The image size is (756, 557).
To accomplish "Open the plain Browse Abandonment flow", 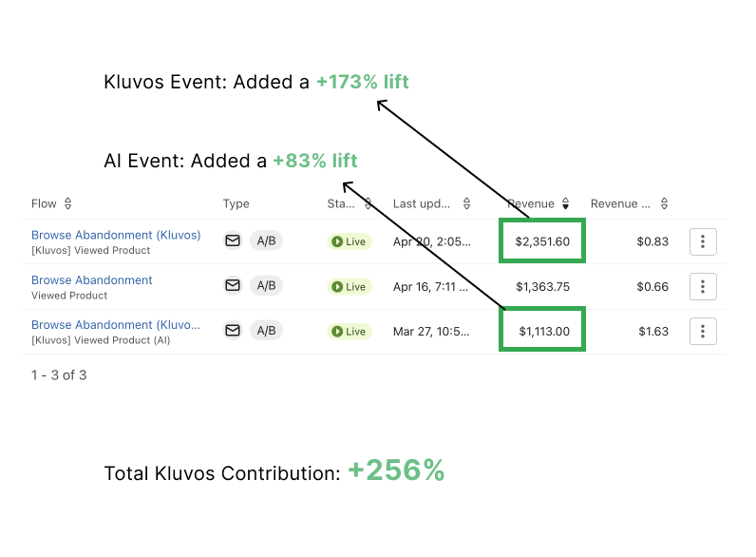I will (91, 280).
